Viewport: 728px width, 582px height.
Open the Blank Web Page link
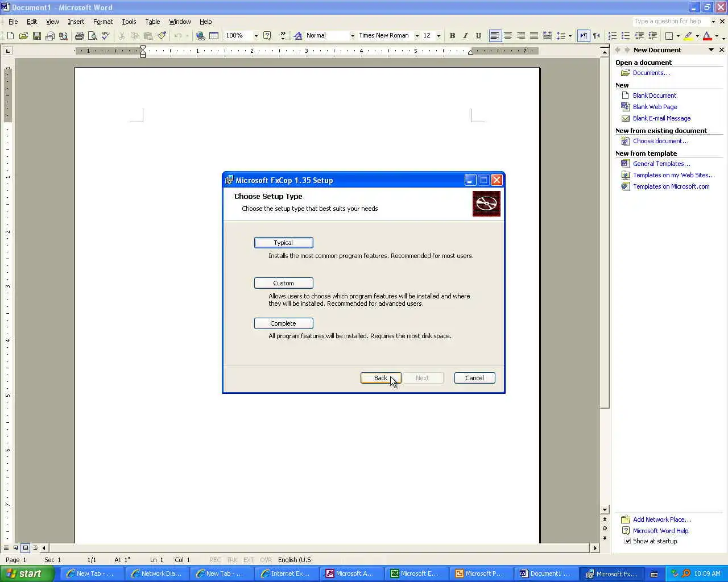point(655,107)
